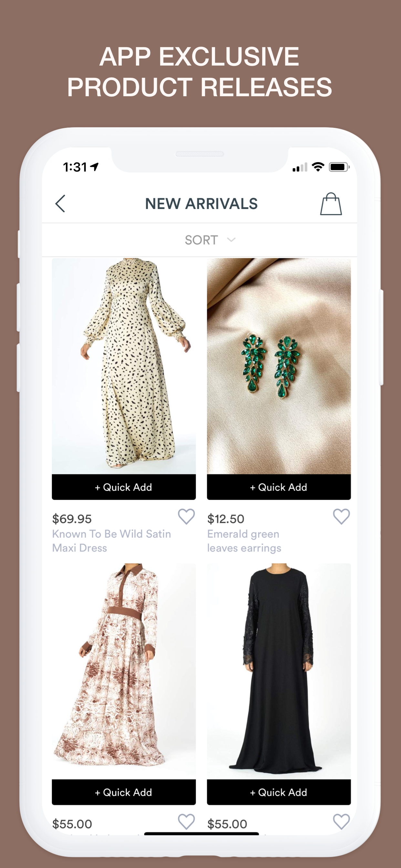Favorite the Known To Be Wild Satin dress
Viewport: 401px width, 868px height.
click(186, 517)
